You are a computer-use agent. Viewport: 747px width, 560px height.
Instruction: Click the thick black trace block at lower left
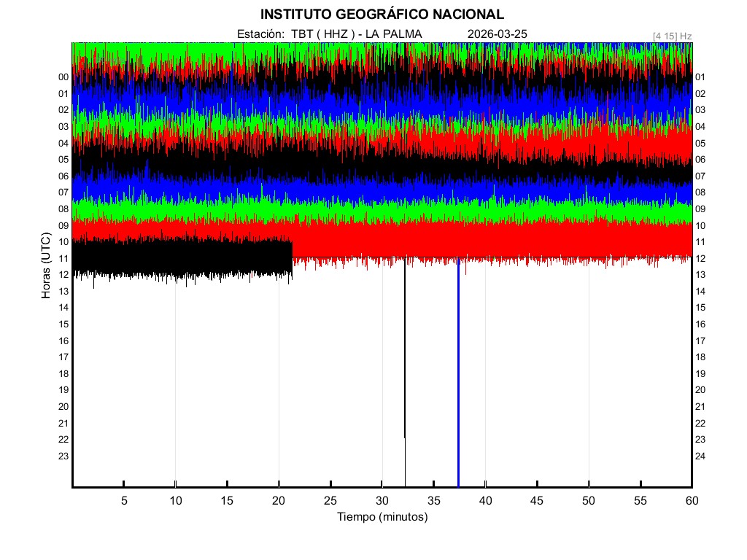pos(182,258)
